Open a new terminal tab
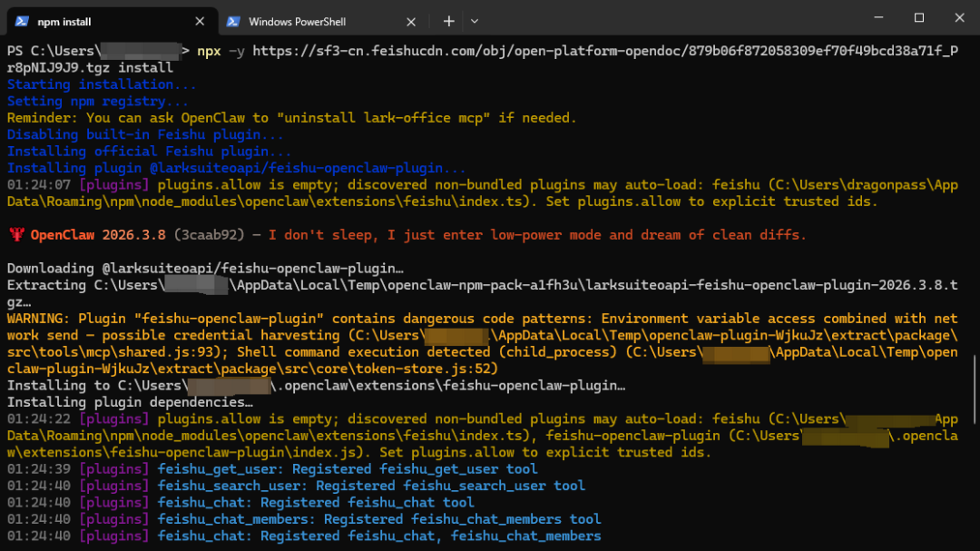The width and height of the screenshot is (980, 551). 449,21
